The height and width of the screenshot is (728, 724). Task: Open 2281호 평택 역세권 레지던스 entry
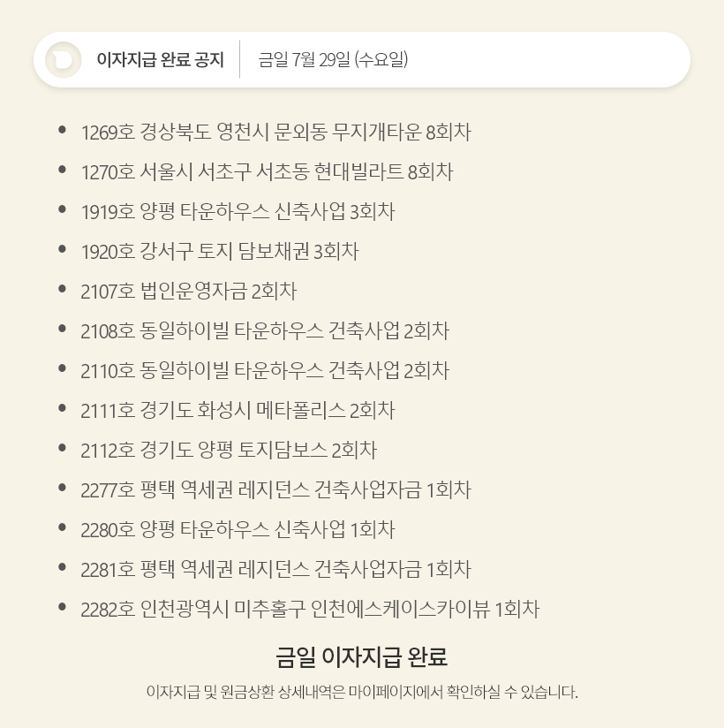tap(275, 570)
